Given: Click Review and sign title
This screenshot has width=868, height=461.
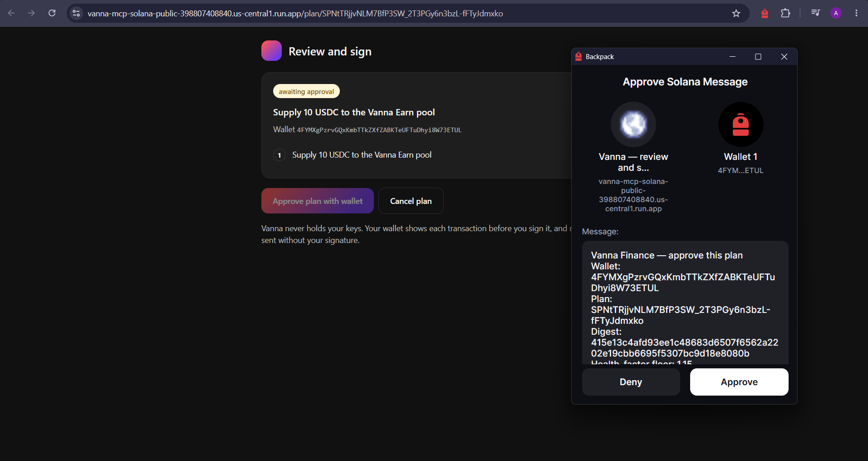Looking at the screenshot, I should click(x=330, y=51).
